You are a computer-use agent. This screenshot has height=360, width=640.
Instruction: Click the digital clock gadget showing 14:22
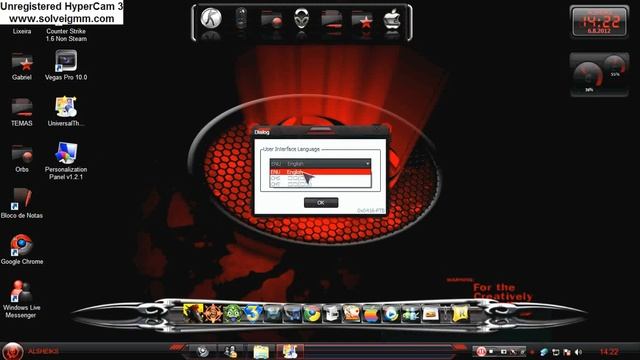599,22
